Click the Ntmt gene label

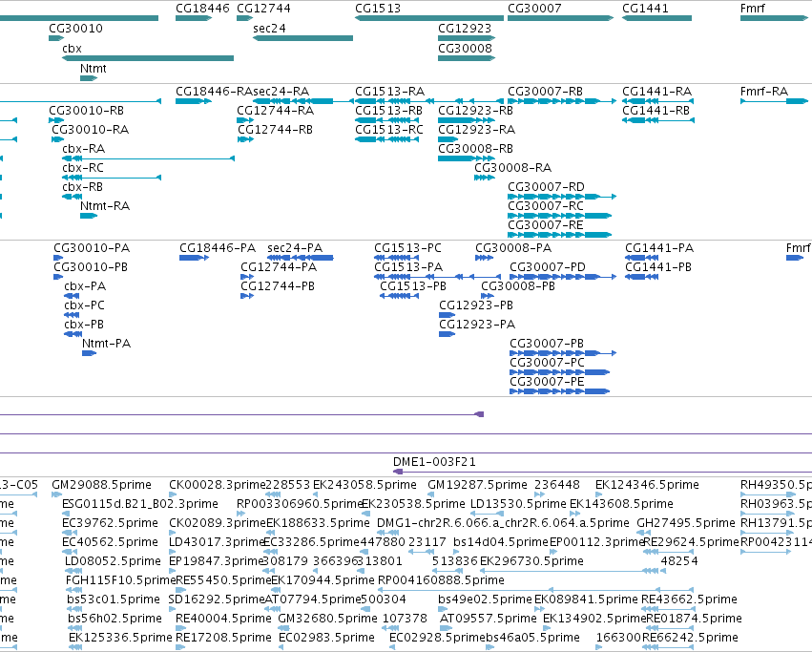(94, 69)
